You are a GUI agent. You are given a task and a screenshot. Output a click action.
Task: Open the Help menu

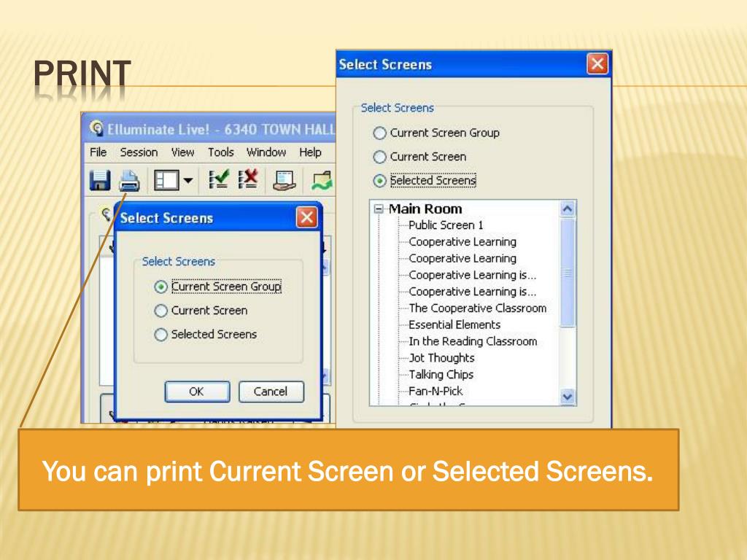310,152
